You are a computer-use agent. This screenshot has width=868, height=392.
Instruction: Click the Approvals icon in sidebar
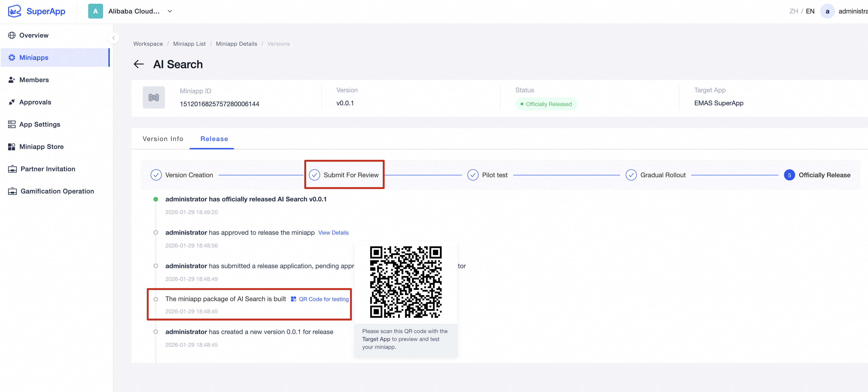pos(12,102)
